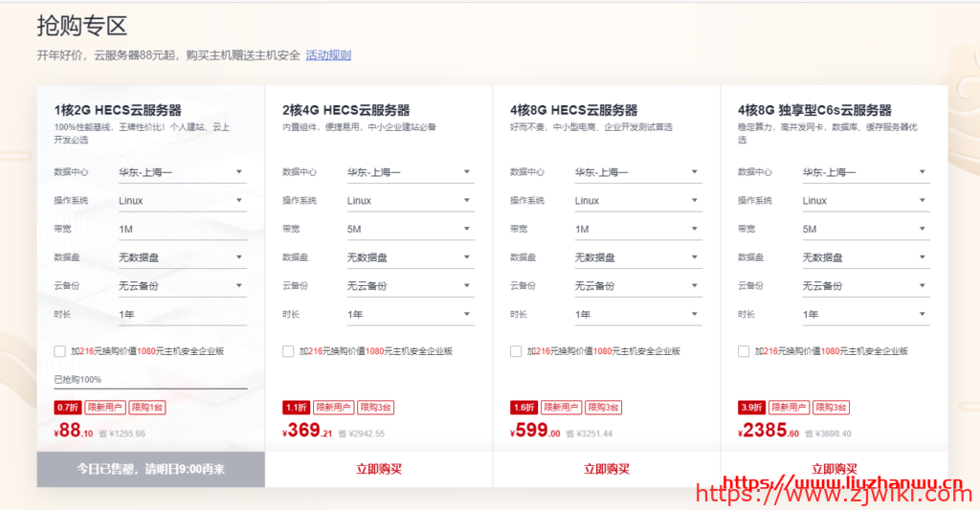
Task: Click the 2核4G HECS云服务器 title
Action: (346, 111)
